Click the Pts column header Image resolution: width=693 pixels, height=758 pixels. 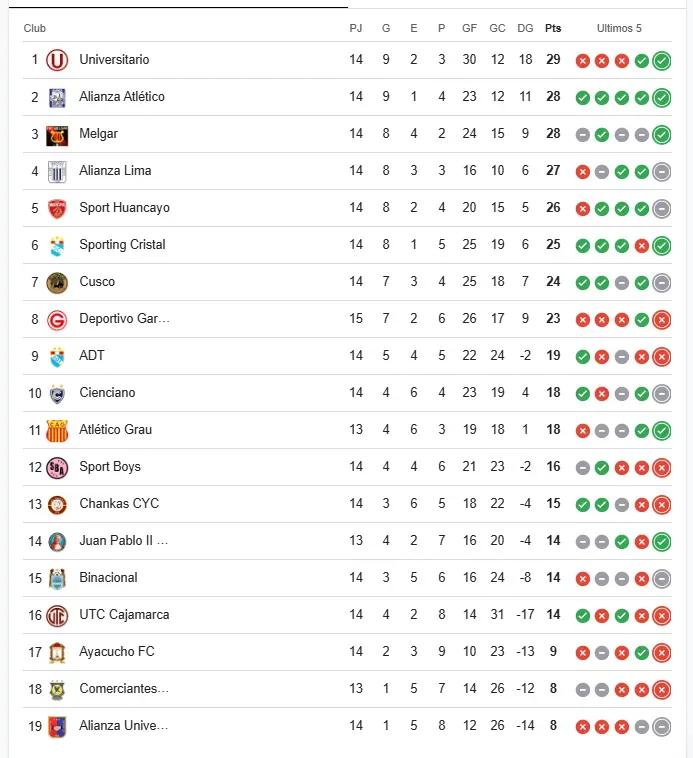point(553,28)
